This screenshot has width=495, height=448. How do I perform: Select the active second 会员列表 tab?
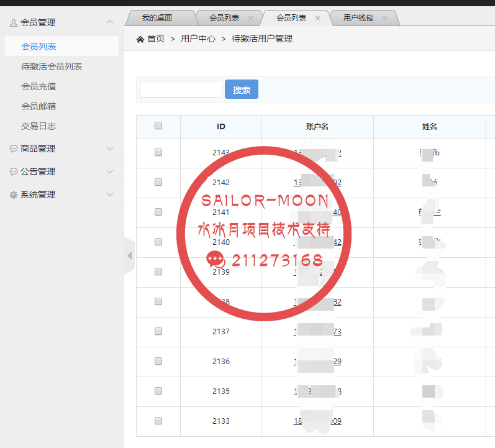tap(291, 18)
